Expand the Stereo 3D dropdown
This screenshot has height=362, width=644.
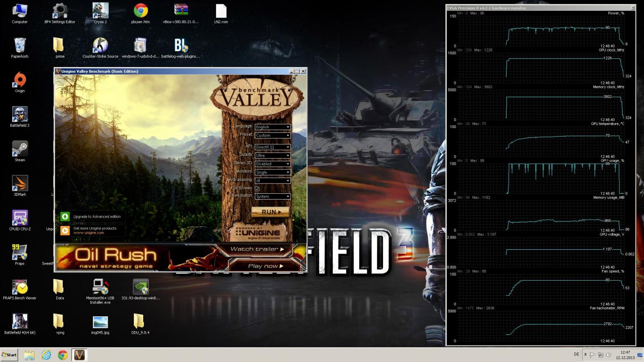(272, 164)
